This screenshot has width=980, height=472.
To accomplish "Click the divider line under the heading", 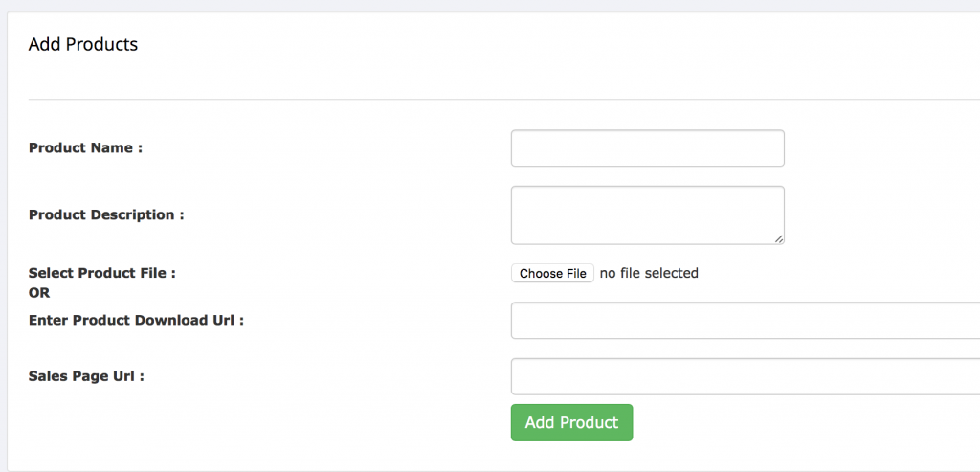I will pyautogui.click(x=479, y=99).
